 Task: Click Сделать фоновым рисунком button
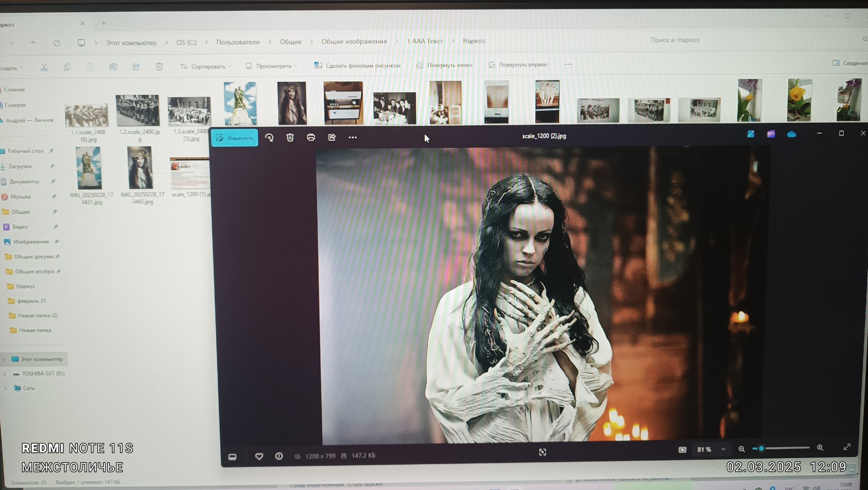(357, 65)
